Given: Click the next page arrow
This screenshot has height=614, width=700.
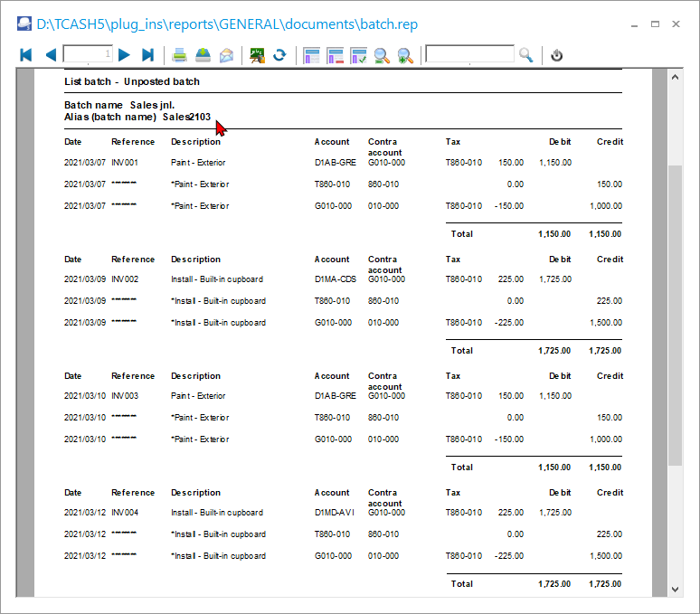Looking at the screenshot, I should point(125,55).
